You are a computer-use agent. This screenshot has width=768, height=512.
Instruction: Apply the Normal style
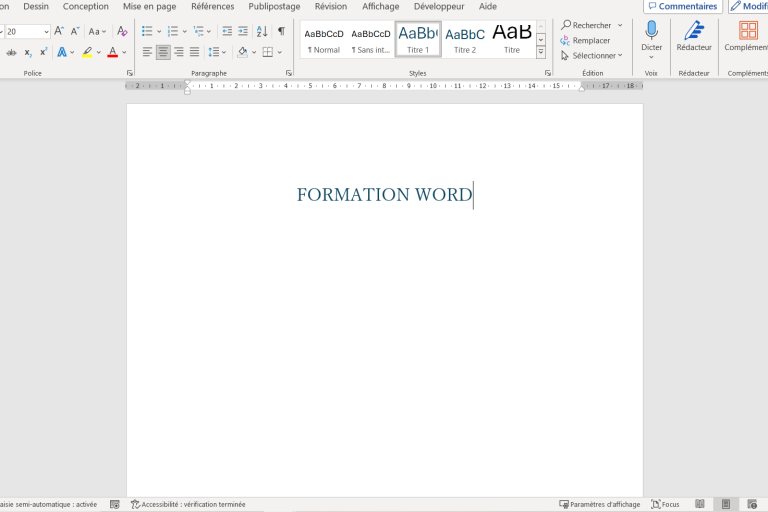click(x=324, y=40)
